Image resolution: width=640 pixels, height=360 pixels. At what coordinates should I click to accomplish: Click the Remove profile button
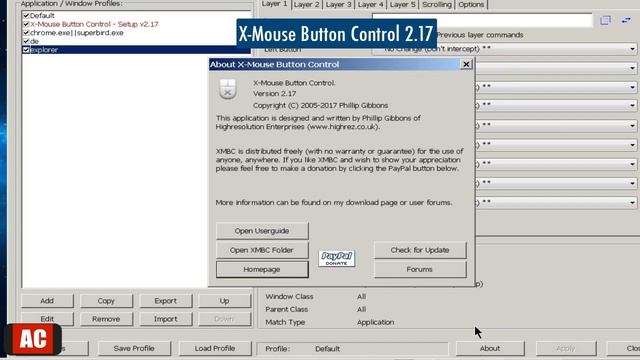106,319
